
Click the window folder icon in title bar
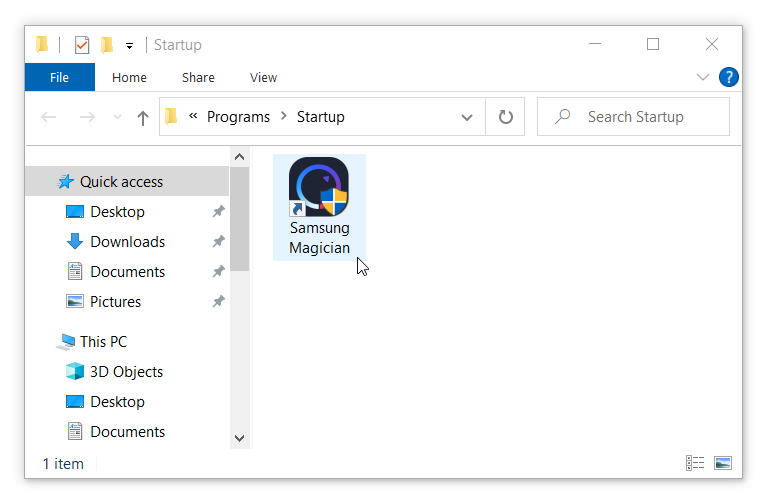coord(42,45)
